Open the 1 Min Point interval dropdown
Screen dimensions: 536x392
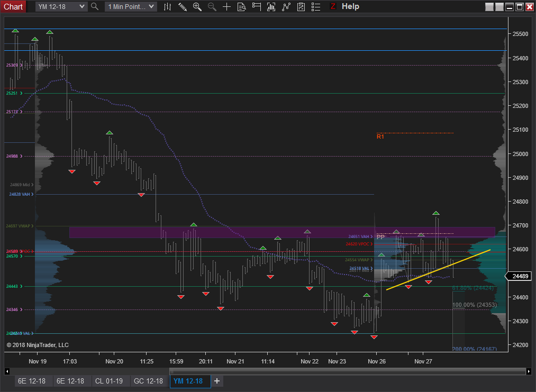[131, 6]
